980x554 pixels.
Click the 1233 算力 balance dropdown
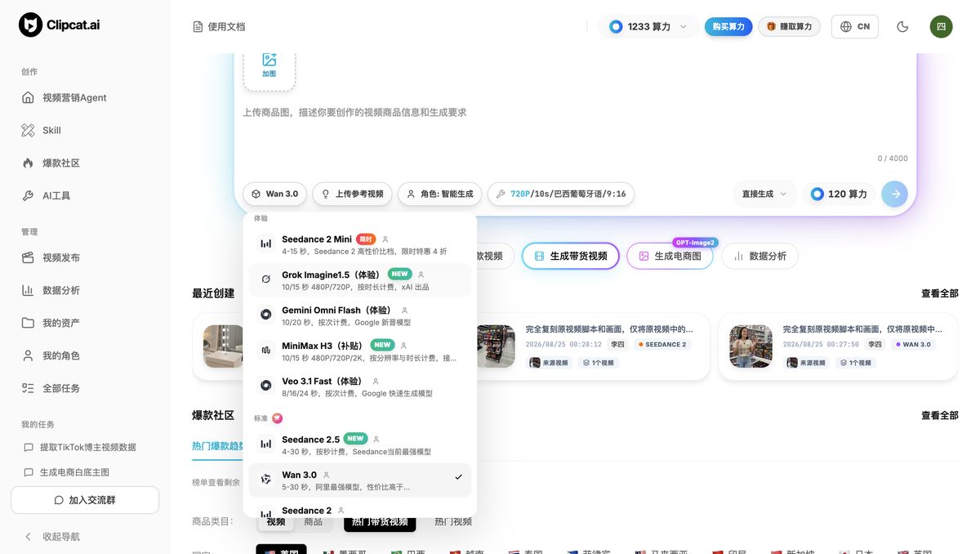click(648, 27)
